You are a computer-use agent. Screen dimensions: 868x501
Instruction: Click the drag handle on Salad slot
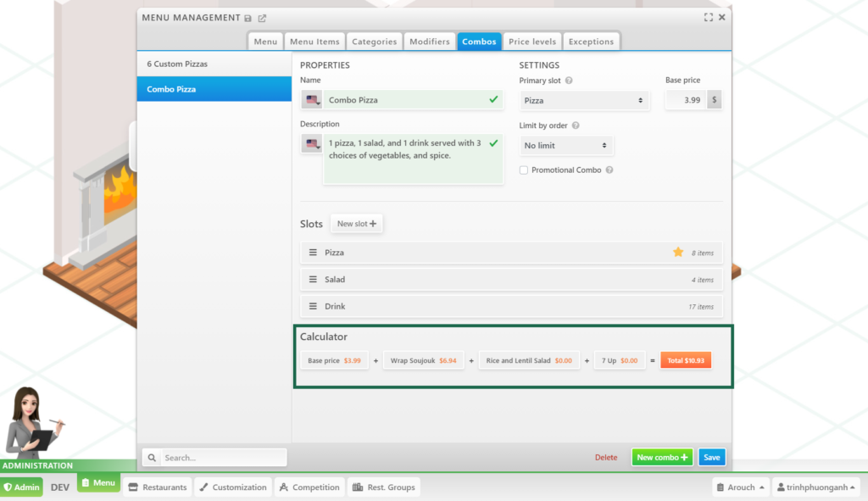pos(313,280)
